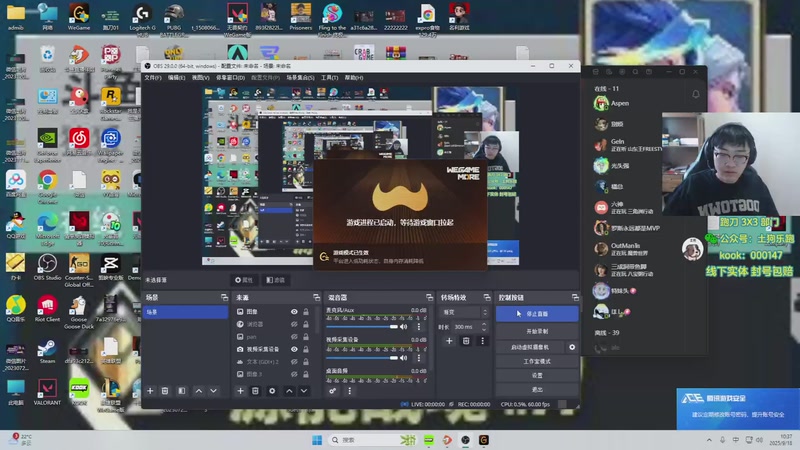Hide the 图像 source with eye icon
The image size is (800, 450).
point(294,312)
